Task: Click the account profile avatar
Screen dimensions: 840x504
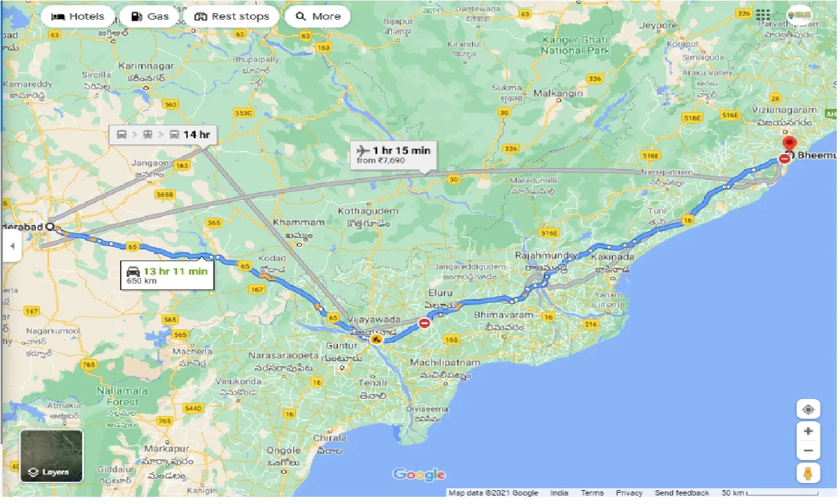Action: point(799,14)
